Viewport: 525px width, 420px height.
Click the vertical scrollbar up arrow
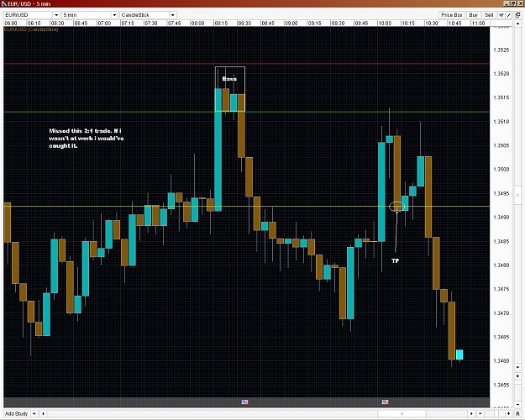click(x=517, y=24)
